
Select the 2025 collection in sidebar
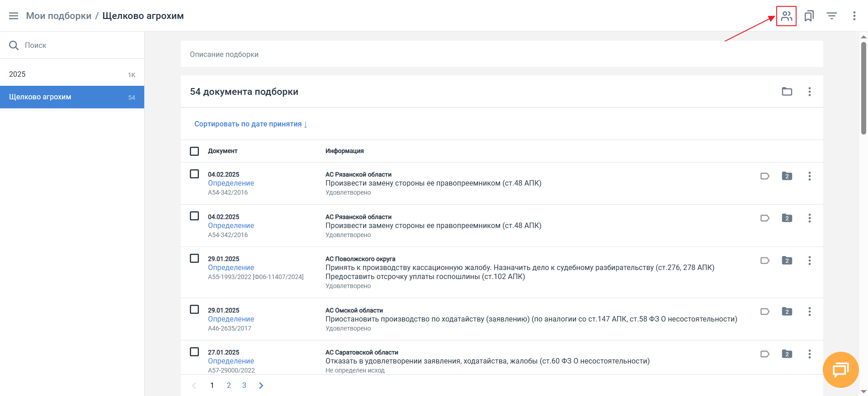pyautogui.click(x=72, y=75)
